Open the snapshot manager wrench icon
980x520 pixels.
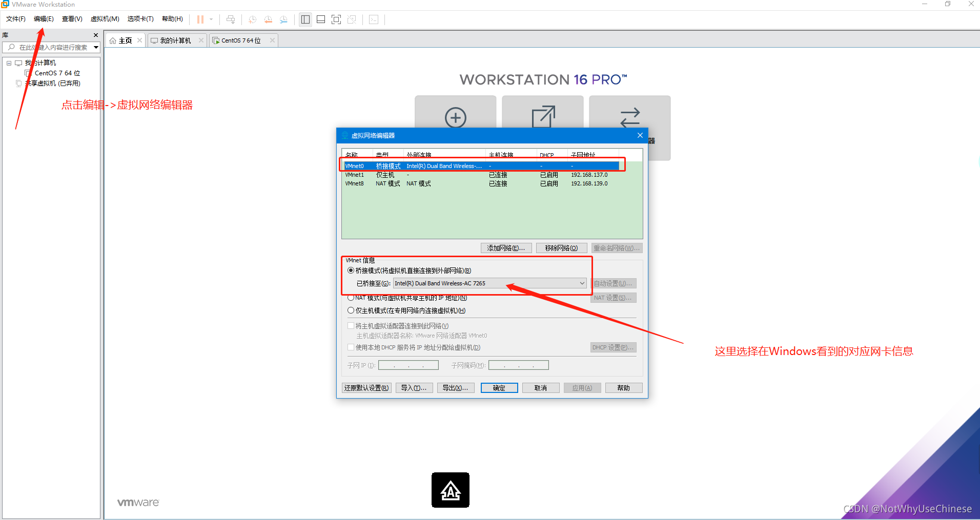283,19
